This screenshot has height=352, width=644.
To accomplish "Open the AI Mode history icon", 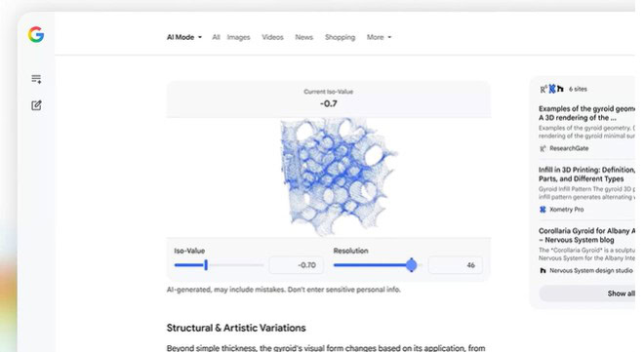I will coord(36,79).
